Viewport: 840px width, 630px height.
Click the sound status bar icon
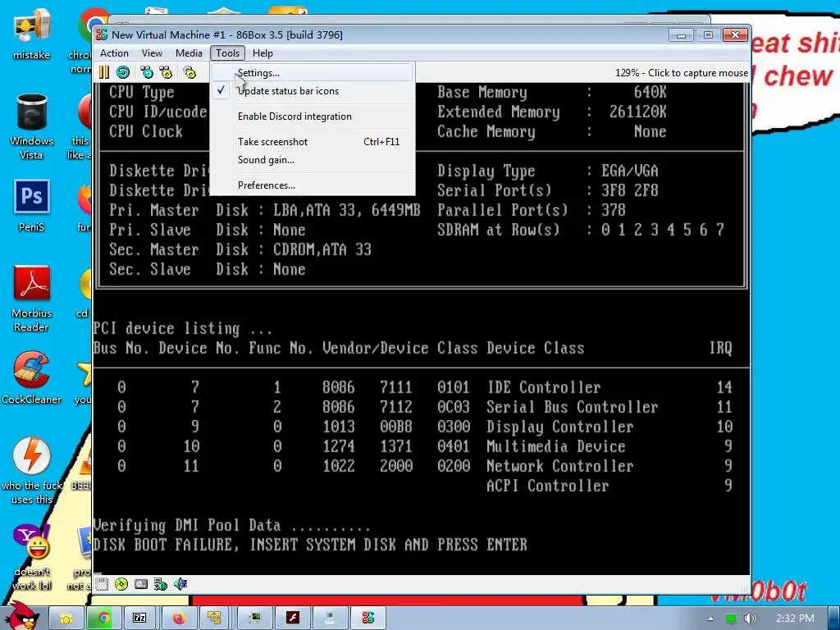(180, 584)
